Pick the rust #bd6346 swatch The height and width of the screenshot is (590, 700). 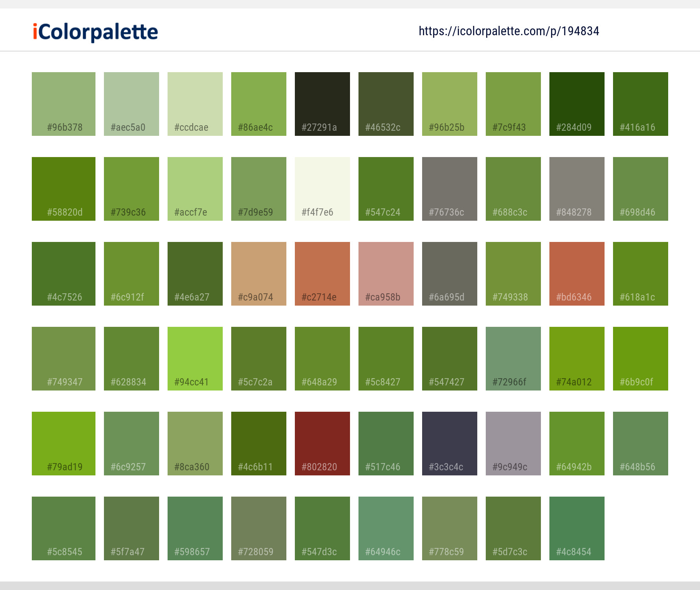pyautogui.click(x=577, y=274)
